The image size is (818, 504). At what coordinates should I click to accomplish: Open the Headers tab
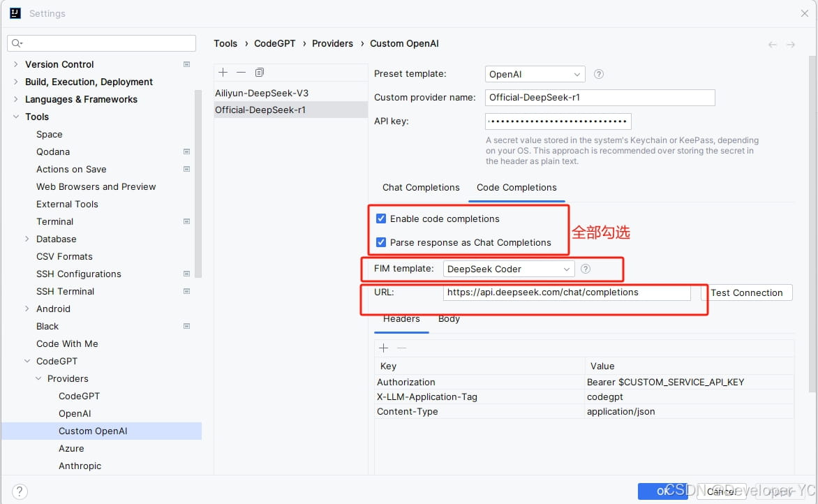pos(401,319)
